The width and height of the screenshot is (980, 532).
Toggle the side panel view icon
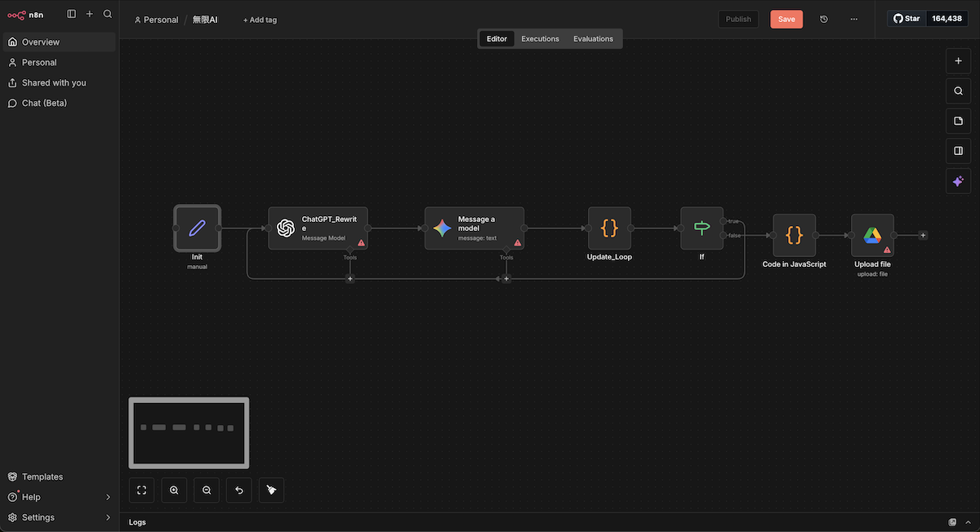958,151
